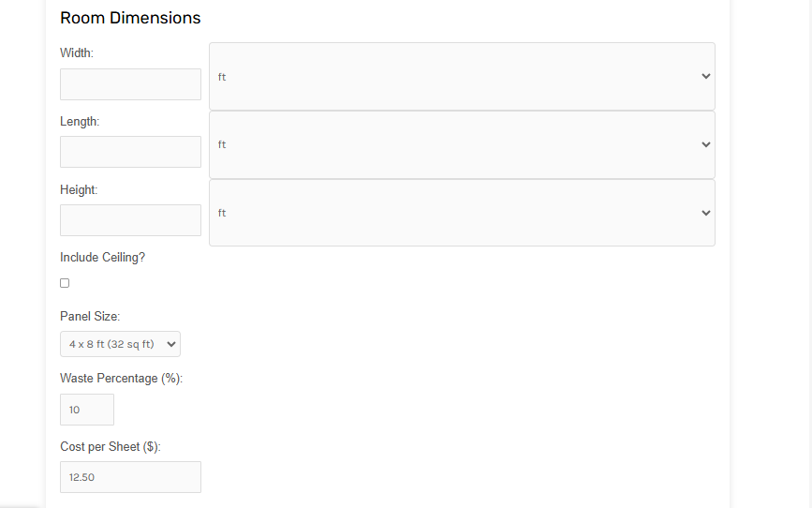Click the "Width:" label text
812x508 pixels.
coord(77,53)
